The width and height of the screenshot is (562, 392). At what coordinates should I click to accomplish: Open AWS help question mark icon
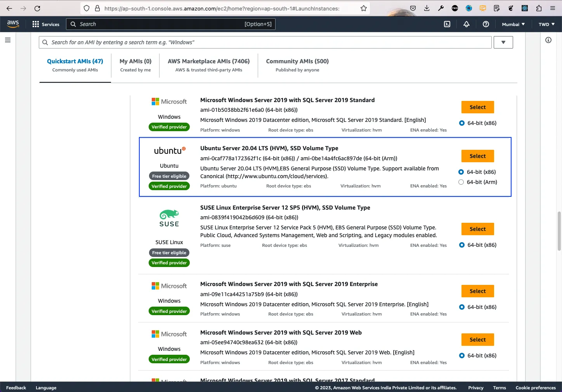tap(486, 24)
